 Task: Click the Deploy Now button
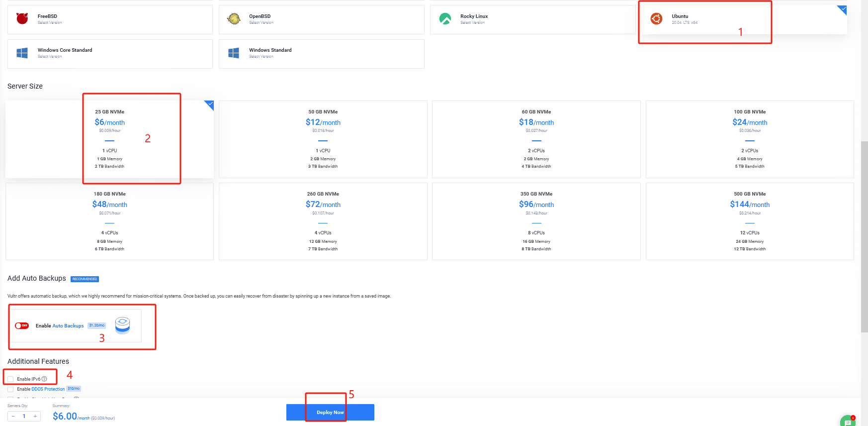tap(330, 412)
